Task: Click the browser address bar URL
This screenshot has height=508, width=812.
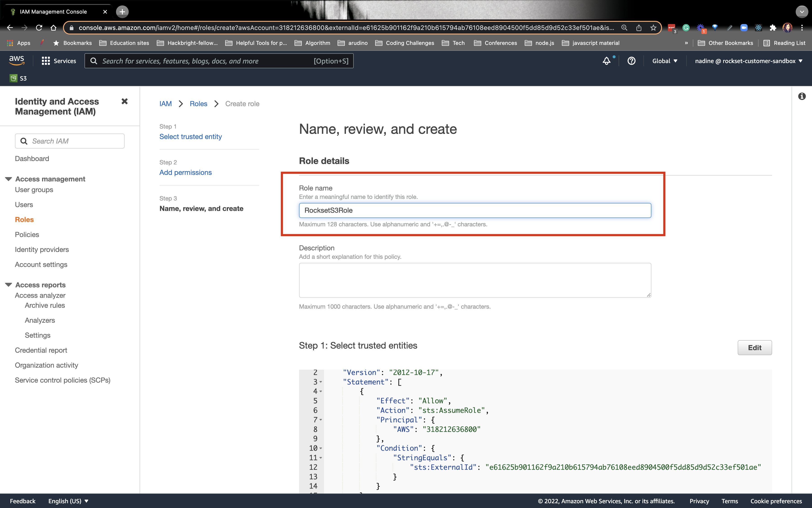Action: (346, 28)
